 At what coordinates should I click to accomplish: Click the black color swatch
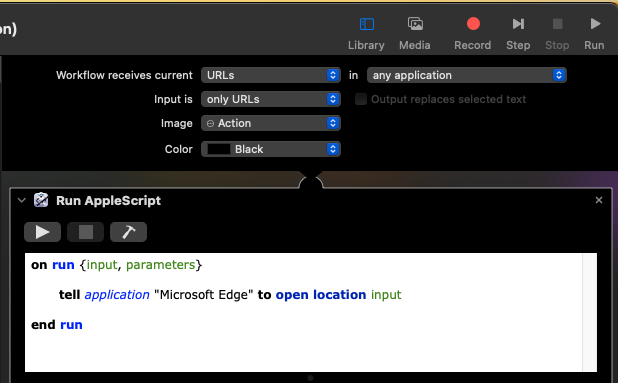point(219,149)
